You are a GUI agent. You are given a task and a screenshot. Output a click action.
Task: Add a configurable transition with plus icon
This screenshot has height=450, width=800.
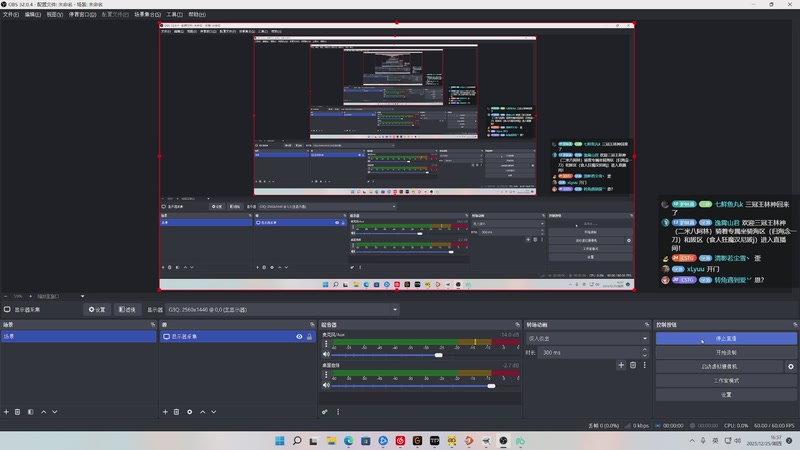pyautogui.click(x=621, y=365)
